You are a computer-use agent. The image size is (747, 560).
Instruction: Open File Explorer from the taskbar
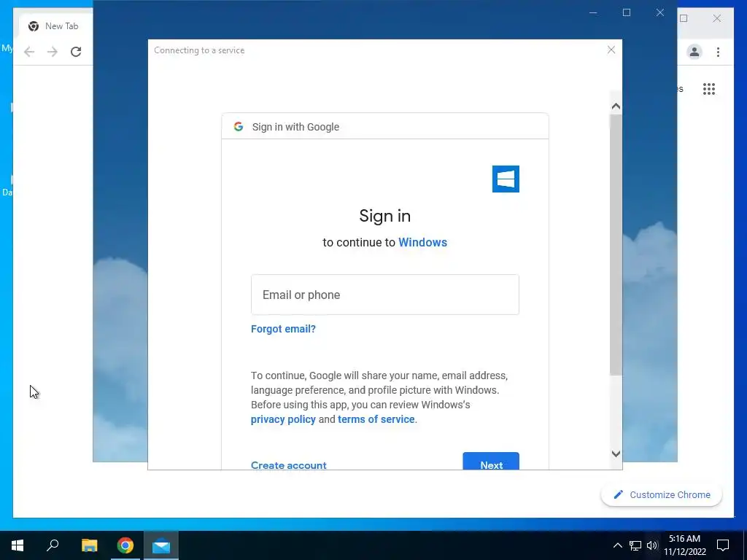tap(89, 545)
